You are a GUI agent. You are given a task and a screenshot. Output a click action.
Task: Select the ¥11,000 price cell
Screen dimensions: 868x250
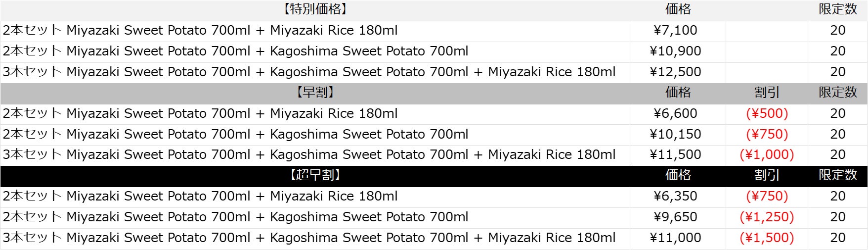click(675, 238)
